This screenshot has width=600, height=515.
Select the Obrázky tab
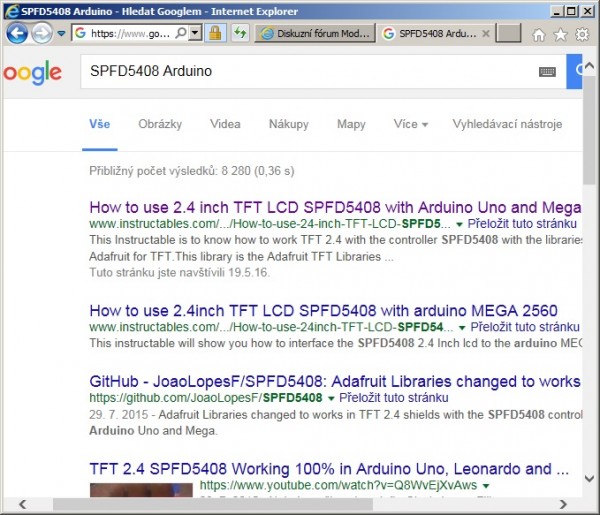click(x=160, y=124)
